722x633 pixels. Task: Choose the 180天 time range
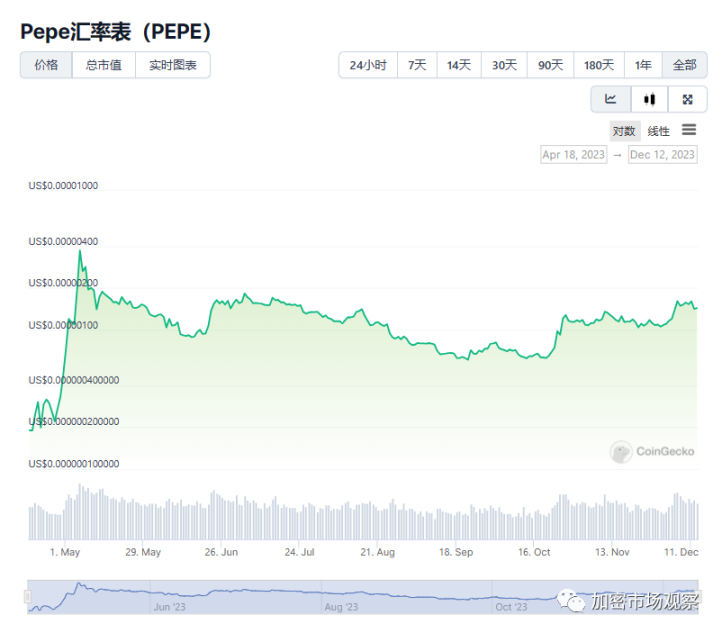(x=598, y=65)
